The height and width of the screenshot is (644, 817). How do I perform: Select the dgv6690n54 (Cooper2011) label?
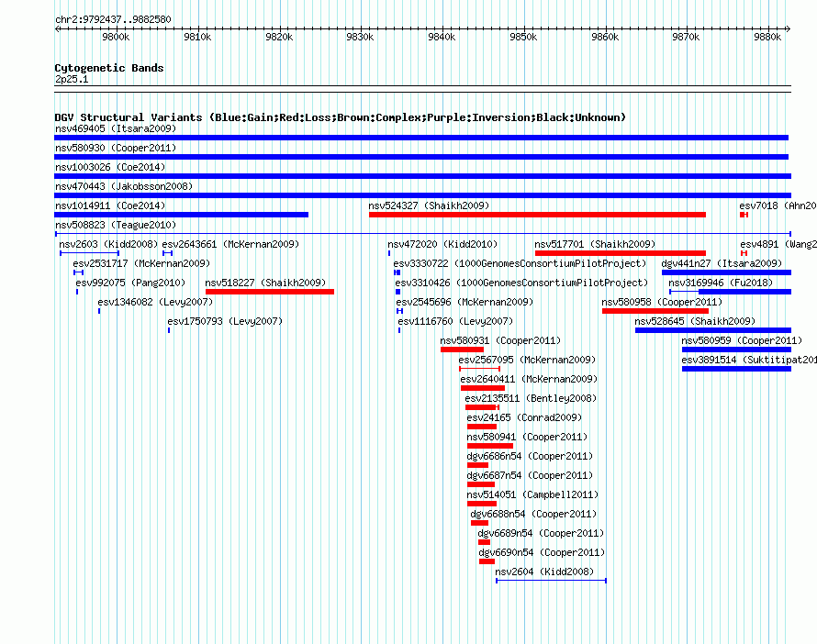tap(542, 552)
